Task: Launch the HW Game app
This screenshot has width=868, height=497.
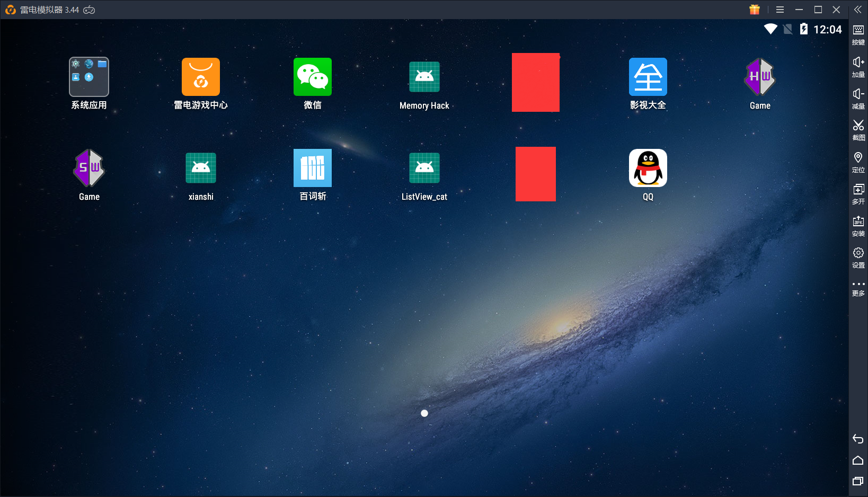Action: (x=760, y=77)
